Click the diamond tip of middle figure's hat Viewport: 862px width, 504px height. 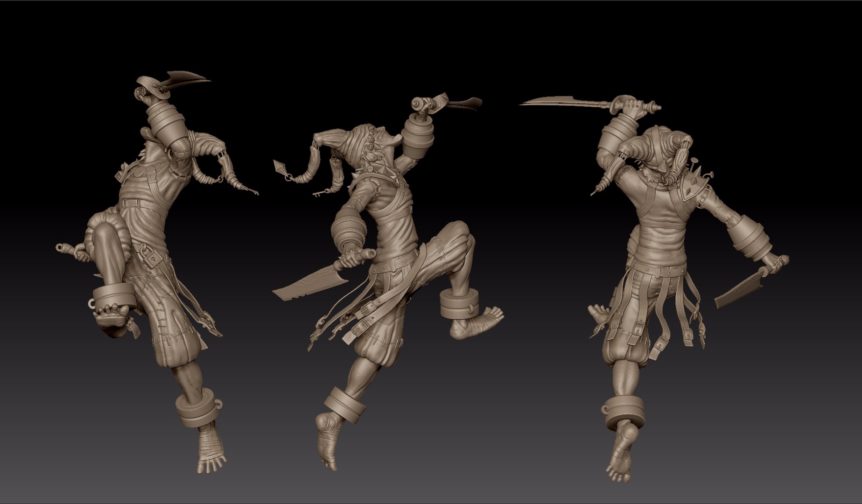point(279,165)
